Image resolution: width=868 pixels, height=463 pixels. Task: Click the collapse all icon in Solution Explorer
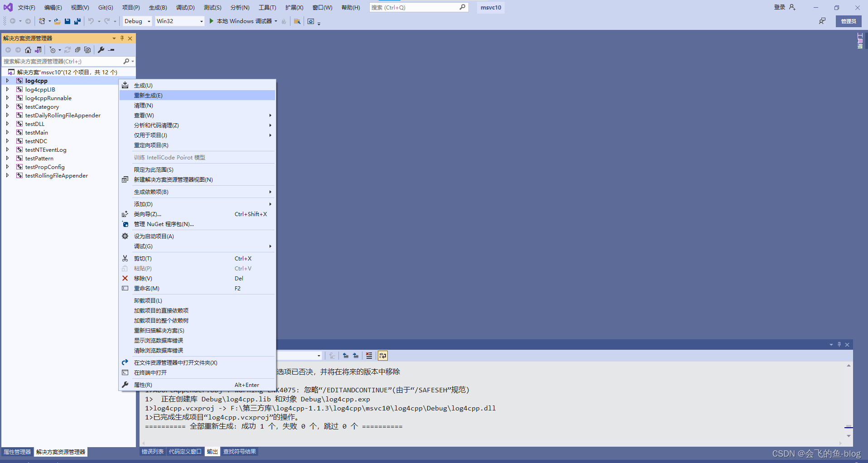coord(77,50)
